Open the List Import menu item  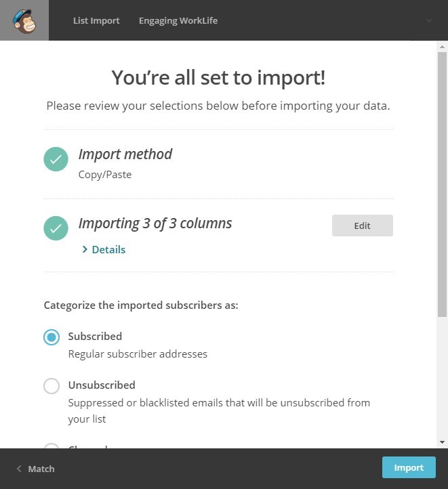96,20
